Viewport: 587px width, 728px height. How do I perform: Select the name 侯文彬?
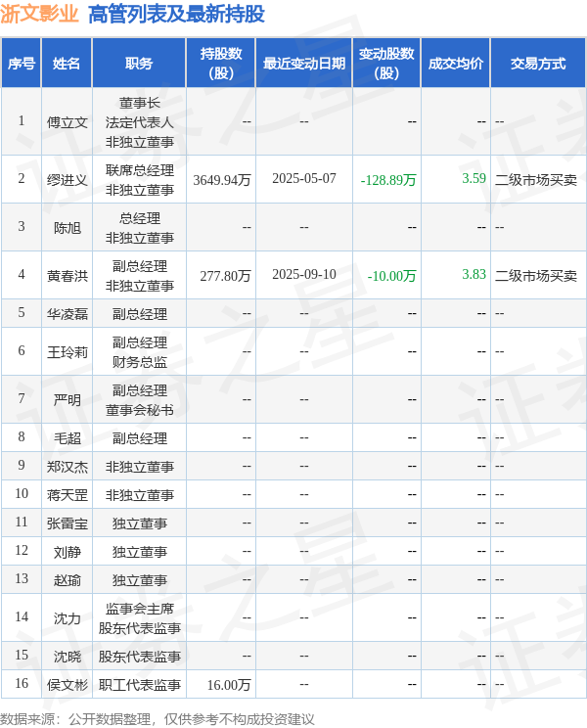pos(68,685)
